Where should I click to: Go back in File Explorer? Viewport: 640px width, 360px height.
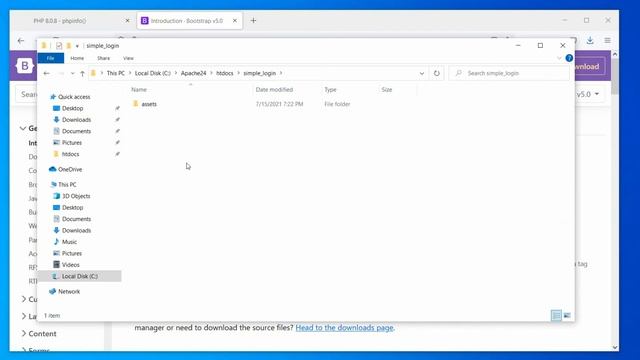point(47,73)
